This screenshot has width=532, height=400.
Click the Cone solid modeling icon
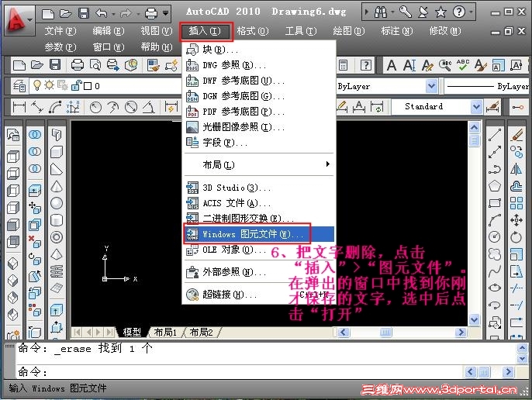[x=57, y=186]
